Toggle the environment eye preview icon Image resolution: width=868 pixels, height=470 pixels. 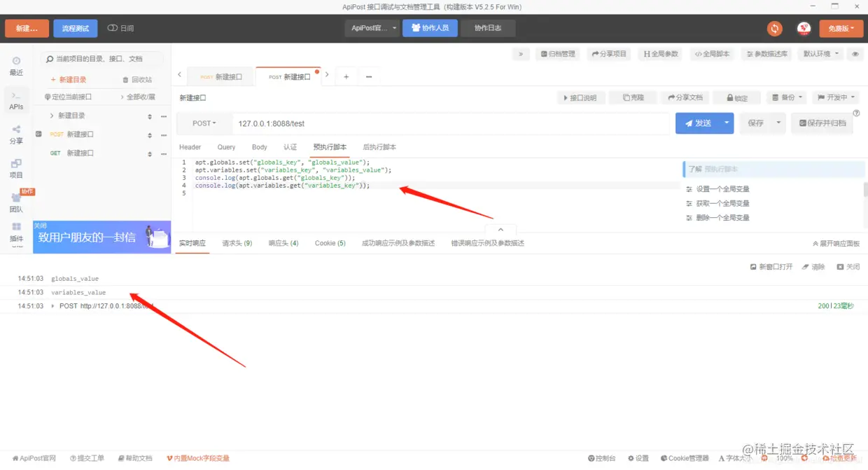tap(855, 54)
